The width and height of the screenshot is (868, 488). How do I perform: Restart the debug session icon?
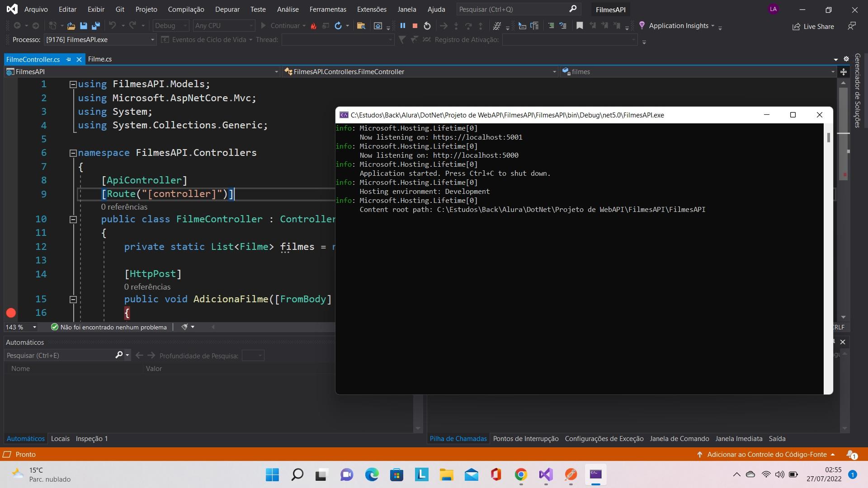coord(427,26)
